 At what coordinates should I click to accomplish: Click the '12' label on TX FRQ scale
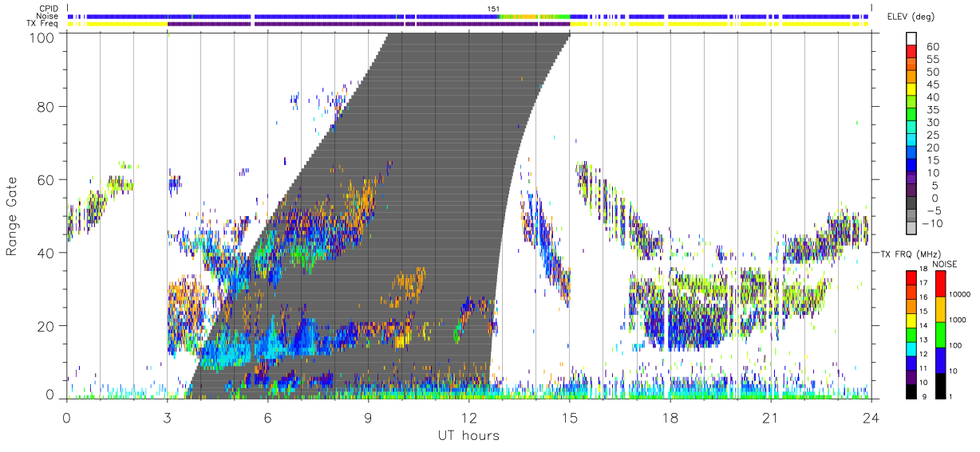(x=923, y=354)
